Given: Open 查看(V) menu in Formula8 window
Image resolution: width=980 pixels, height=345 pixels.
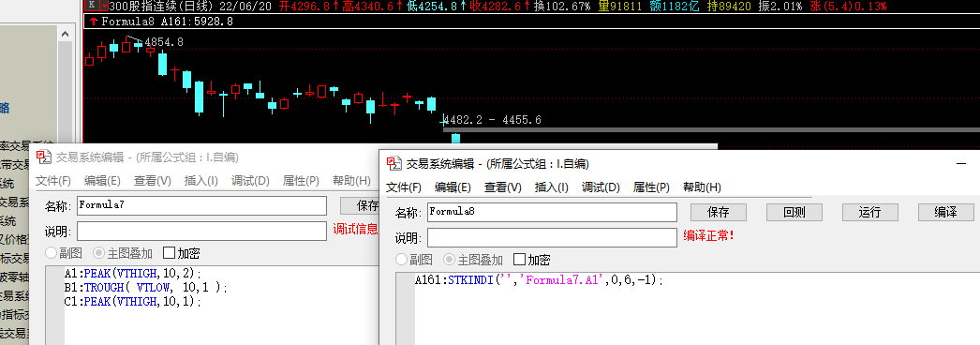Looking at the screenshot, I should pos(502,187).
